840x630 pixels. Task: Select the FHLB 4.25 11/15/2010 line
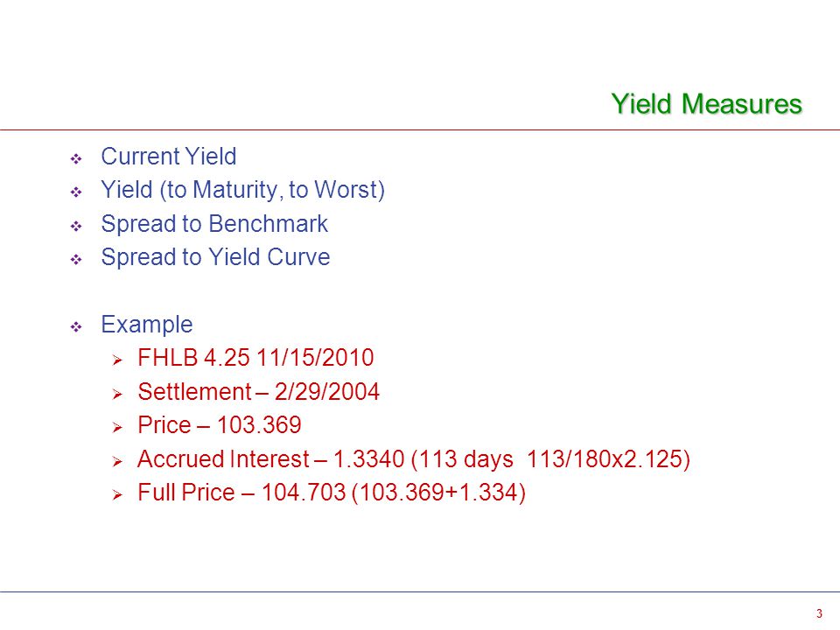(x=255, y=358)
